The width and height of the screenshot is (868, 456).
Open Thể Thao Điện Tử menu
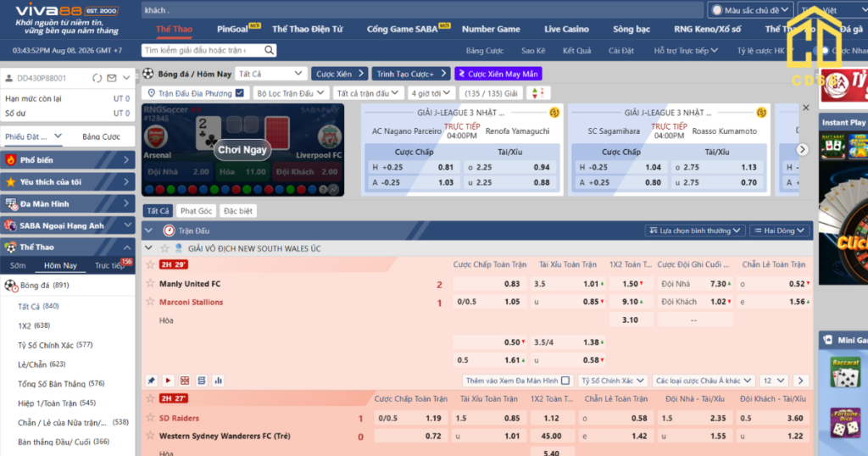pyautogui.click(x=307, y=29)
